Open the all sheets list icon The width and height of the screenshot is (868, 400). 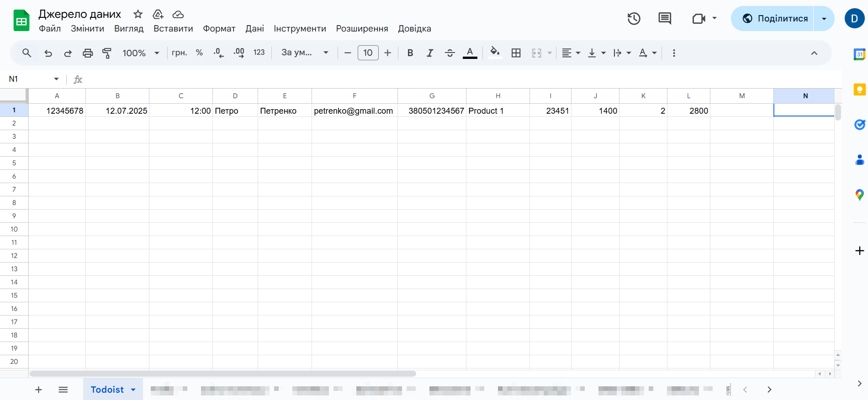pyautogui.click(x=63, y=389)
